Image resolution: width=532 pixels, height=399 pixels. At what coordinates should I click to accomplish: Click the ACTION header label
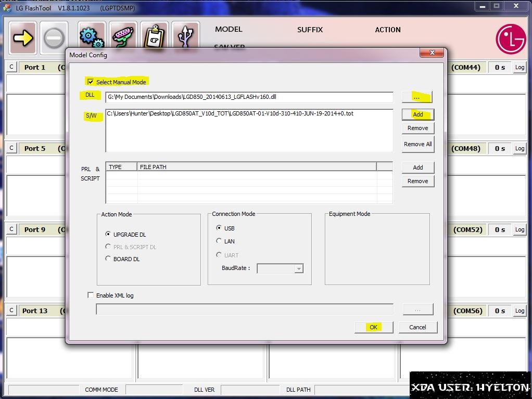point(388,30)
